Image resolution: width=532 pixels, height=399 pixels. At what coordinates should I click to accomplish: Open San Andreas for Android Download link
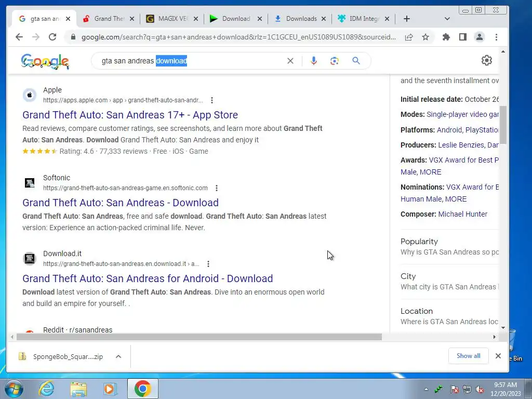(x=148, y=278)
